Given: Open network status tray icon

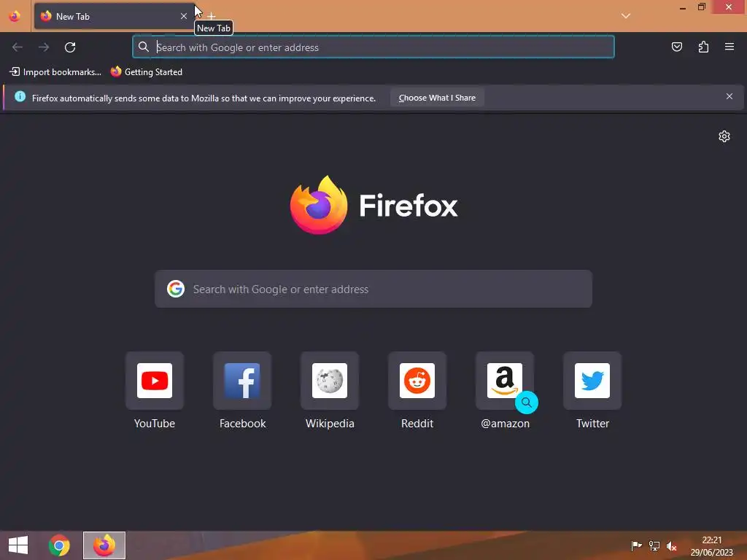Looking at the screenshot, I should pyautogui.click(x=654, y=545).
